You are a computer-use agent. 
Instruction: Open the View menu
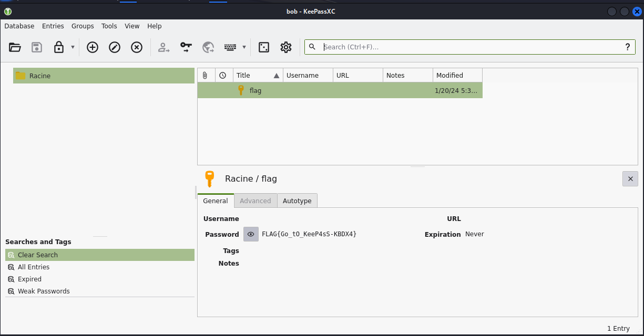[x=132, y=26]
